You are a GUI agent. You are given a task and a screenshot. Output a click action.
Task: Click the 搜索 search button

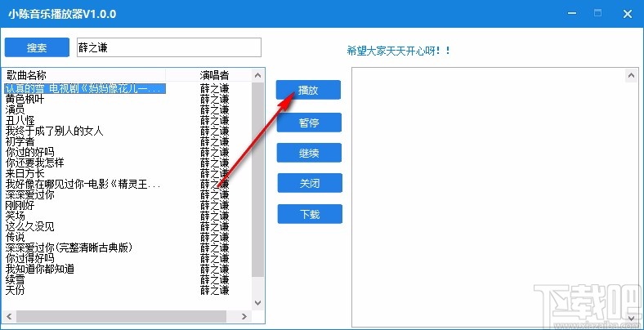37,47
